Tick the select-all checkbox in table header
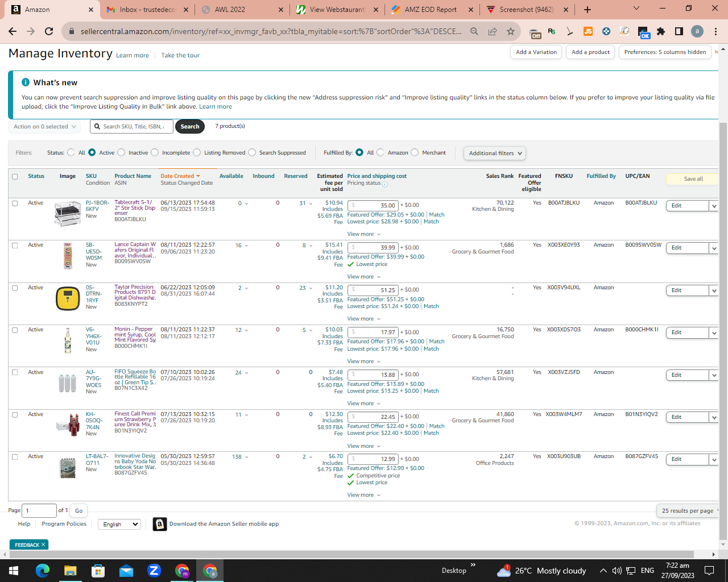This screenshot has width=728, height=582. coord(15,177)
